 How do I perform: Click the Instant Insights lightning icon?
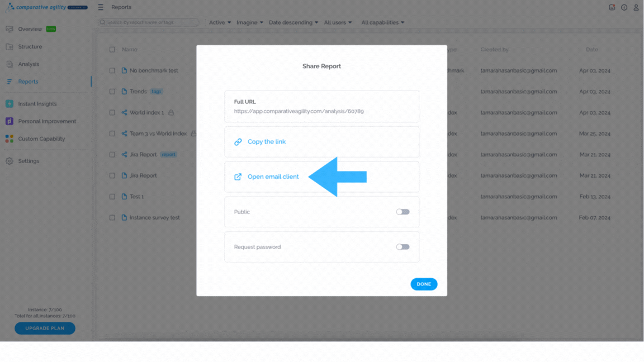tap(10, 104)
